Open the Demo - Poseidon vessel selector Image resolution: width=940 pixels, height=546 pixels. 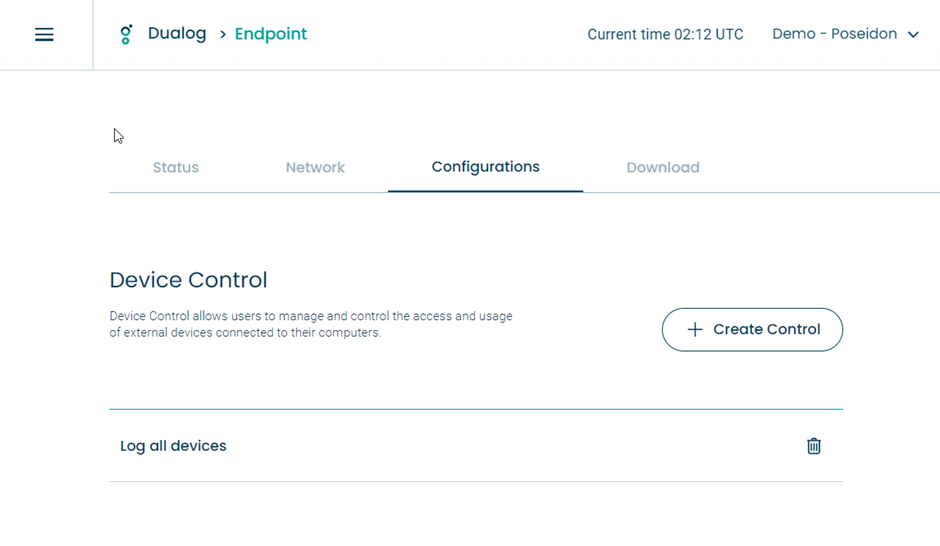tap(845, 34)
